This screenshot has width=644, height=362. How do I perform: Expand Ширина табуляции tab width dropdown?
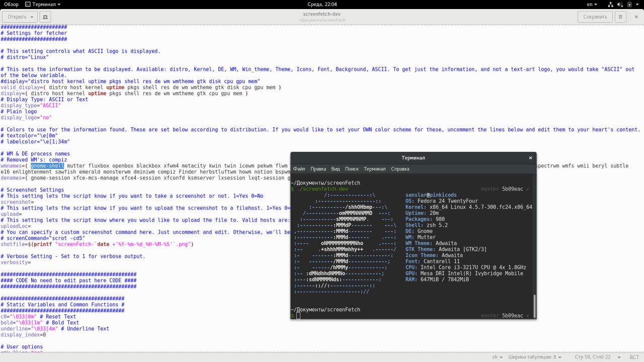(x=535, y=357)
